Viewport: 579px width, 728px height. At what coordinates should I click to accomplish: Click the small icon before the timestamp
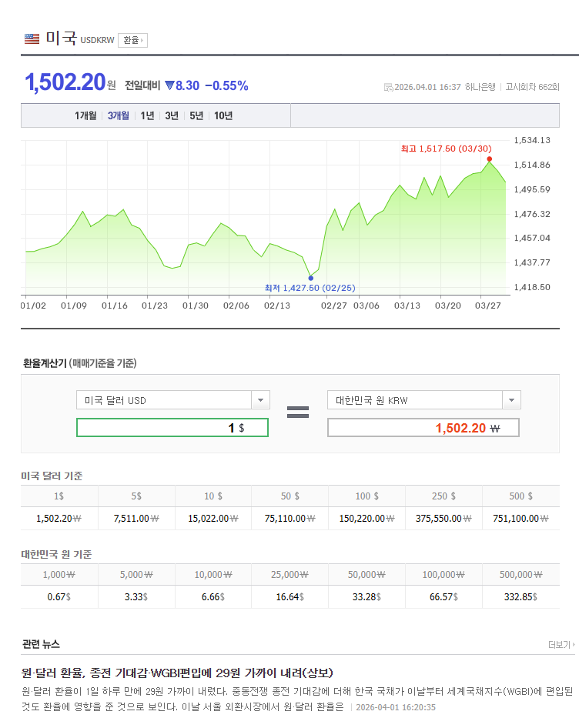click(388, 87)
